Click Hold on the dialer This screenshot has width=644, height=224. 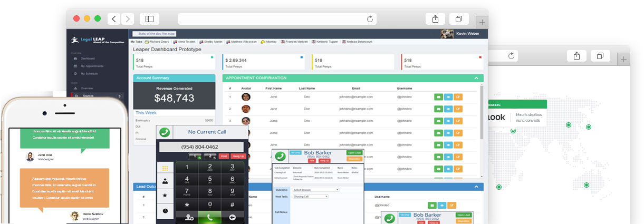pyautogui.click(x=224, y=157)
